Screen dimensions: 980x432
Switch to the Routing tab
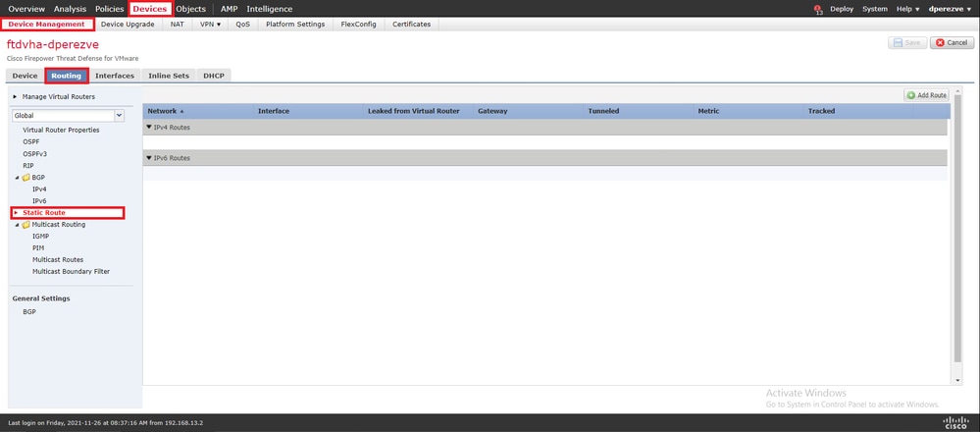(67, 76)
